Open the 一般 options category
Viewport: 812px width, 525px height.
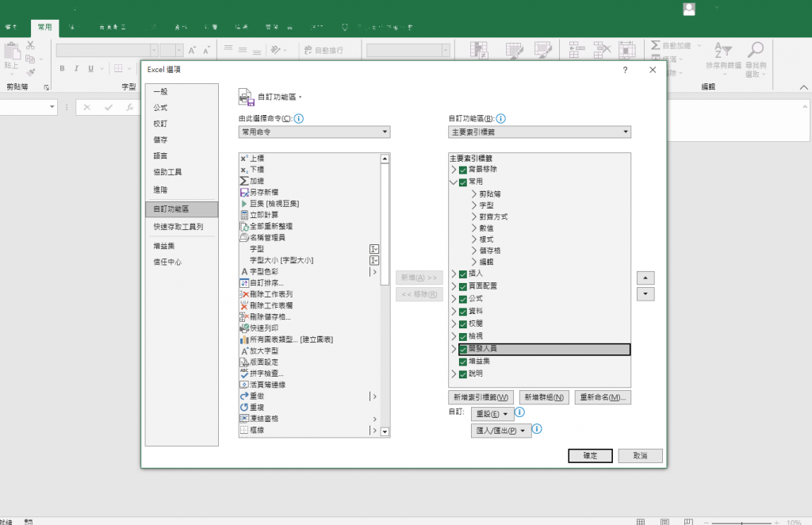coord(182,92)
